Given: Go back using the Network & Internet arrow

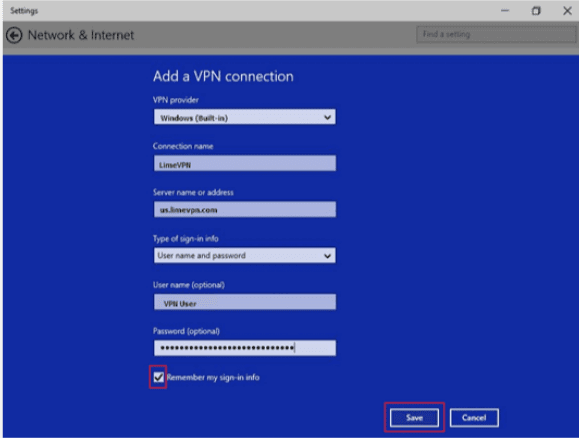Looking at the screenshot, I should (14, 35).
